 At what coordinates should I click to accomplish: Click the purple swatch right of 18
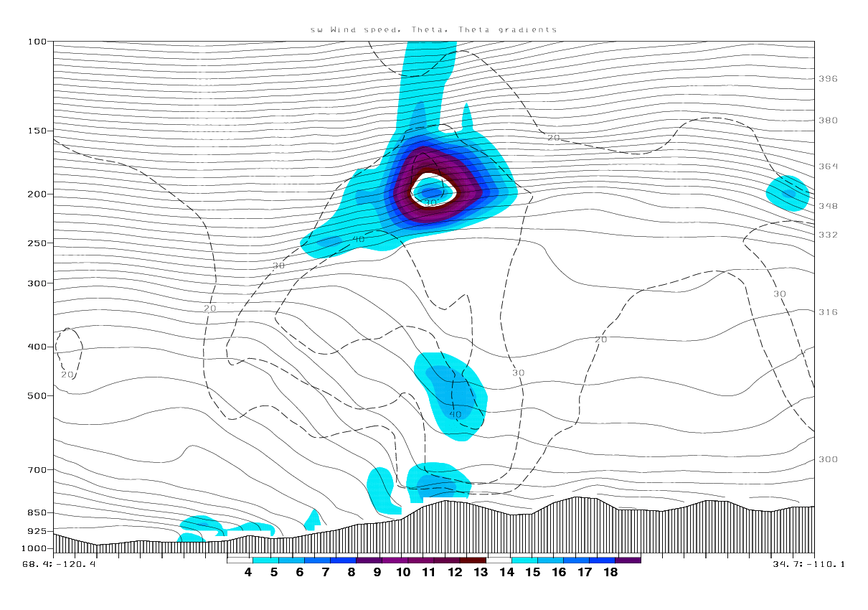tap(628, 560)
